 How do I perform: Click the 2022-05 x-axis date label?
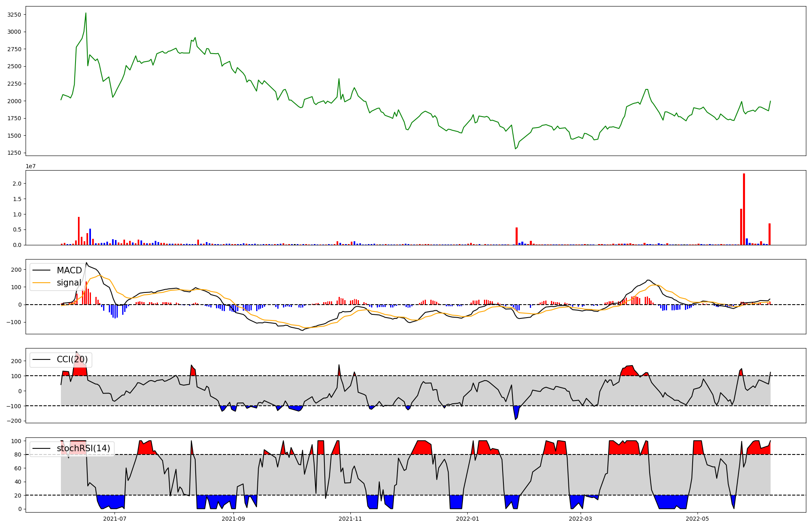(698, 519)
